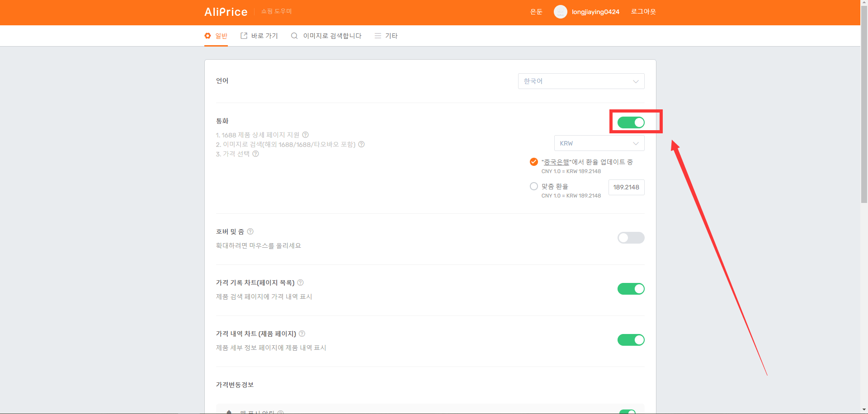The image size is (868, 414).
Task: Open 이미지로 검색합니다 tab
Action: click(x=326, y=36)
